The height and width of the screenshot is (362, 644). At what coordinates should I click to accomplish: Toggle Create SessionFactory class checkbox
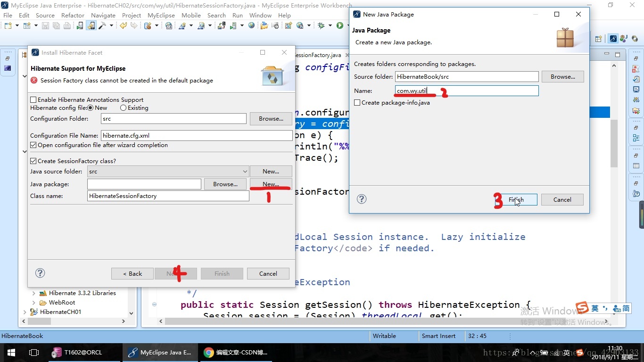click(x=33, y=161)
